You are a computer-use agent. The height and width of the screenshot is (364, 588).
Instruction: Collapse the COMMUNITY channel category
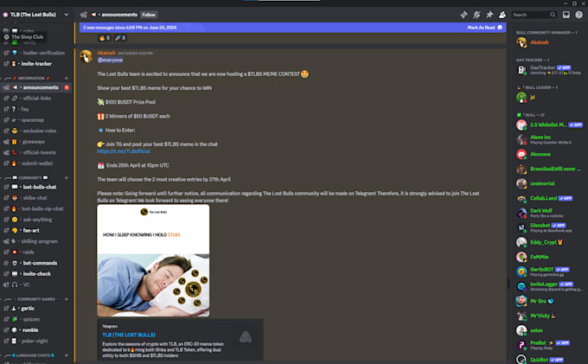[30, 177]
